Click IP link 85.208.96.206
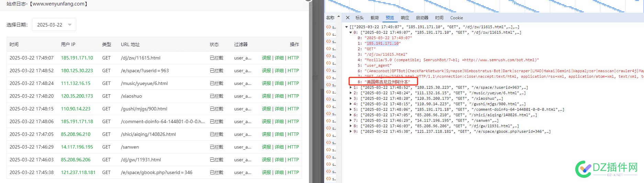This screenshot has height=183, width=644. point(76,160)
